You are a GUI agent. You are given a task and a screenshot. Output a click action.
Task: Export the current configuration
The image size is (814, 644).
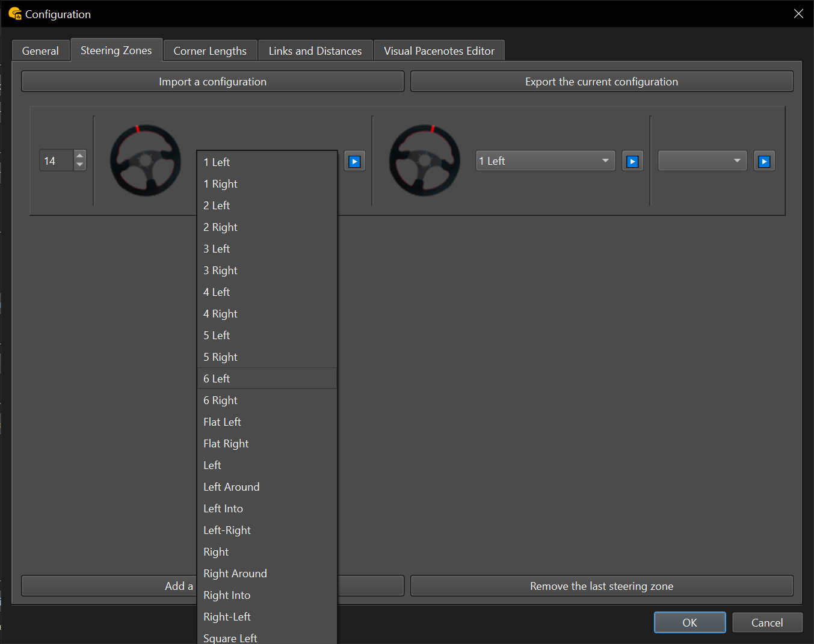click(x=601, y=82)
